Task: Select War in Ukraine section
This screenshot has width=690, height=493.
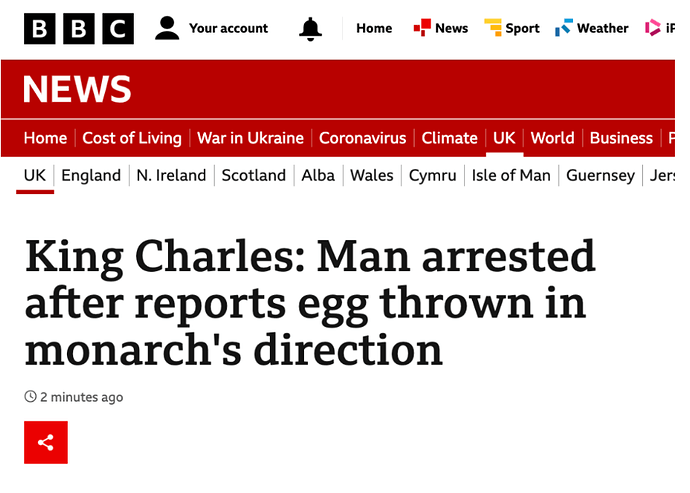Action: tap(250, 138)
